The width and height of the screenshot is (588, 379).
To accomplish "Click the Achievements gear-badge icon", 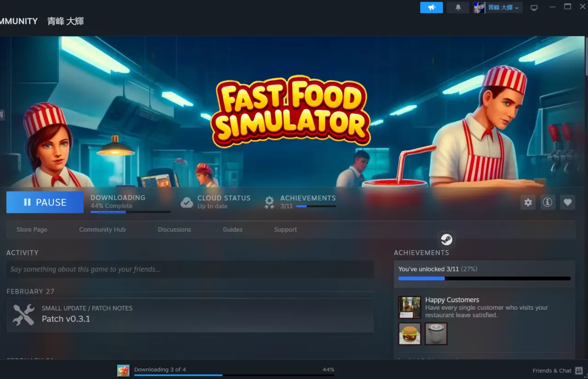I will coord(269,202).
